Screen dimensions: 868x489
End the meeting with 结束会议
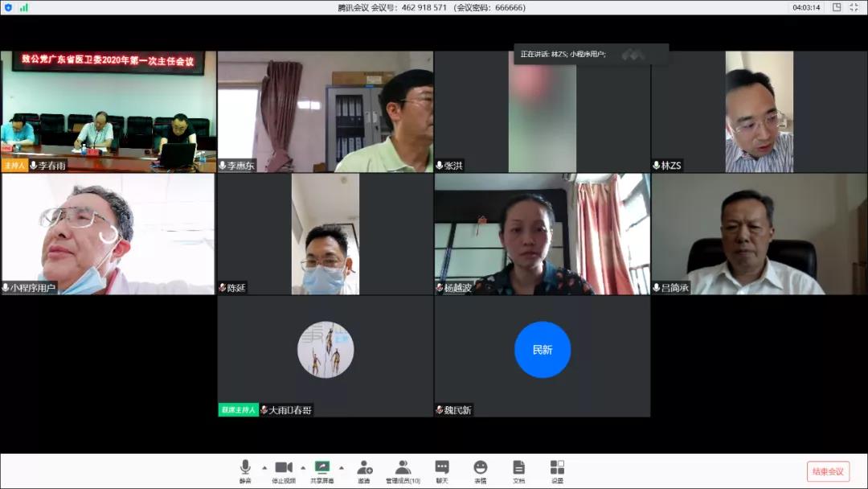pyautogui.click(x=828, y=471)
